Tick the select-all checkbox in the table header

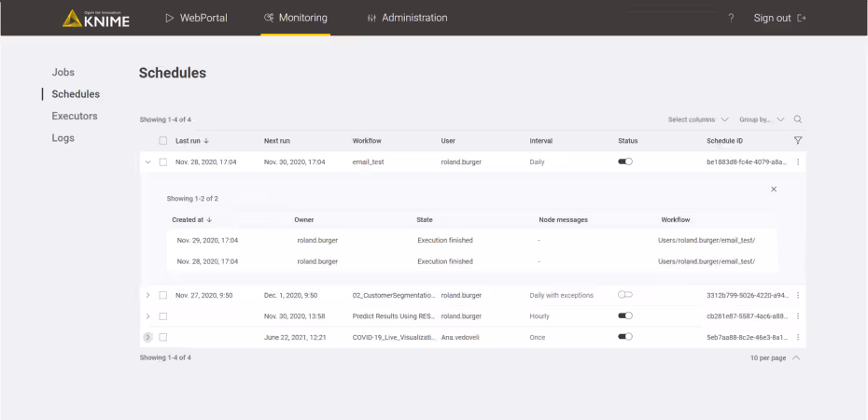[162, 141]
